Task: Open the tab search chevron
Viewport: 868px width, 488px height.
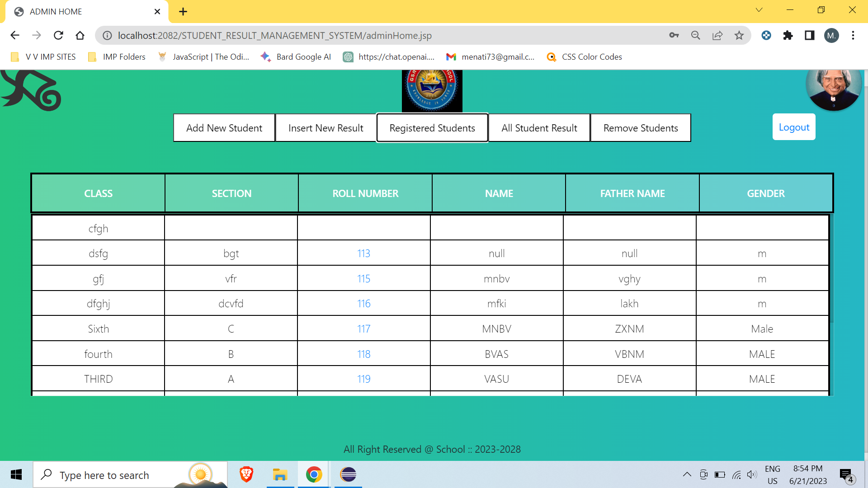Action: point(759,10)
